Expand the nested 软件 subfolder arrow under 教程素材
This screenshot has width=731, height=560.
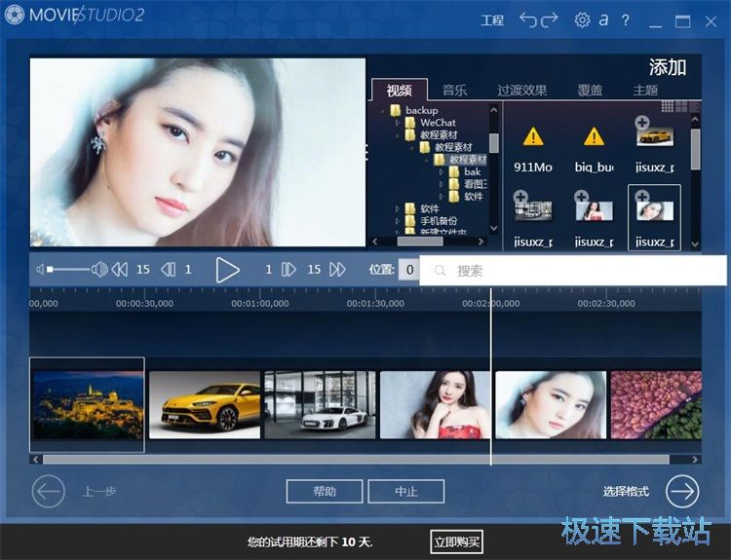pyautogui.click(x=441, y=197)
